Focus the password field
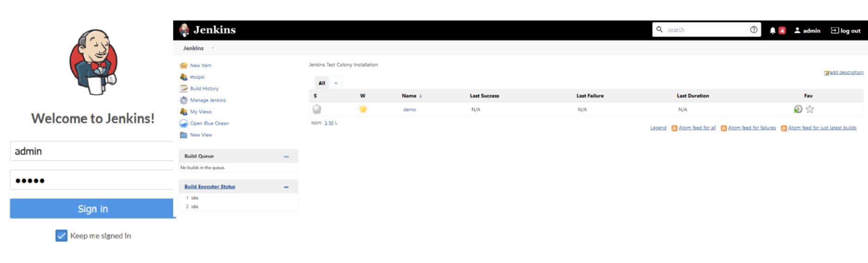Viewport: 868px width, 263px height. (92, 180)
